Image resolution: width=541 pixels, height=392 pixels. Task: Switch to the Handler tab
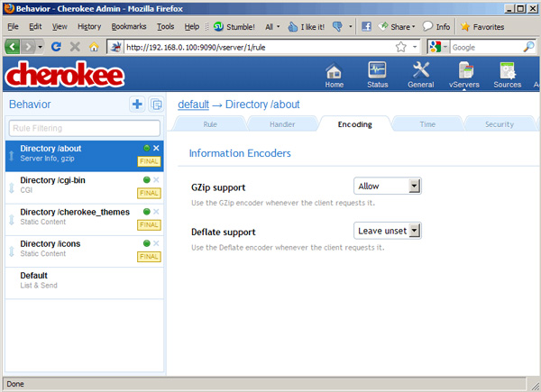pos(282,124)
